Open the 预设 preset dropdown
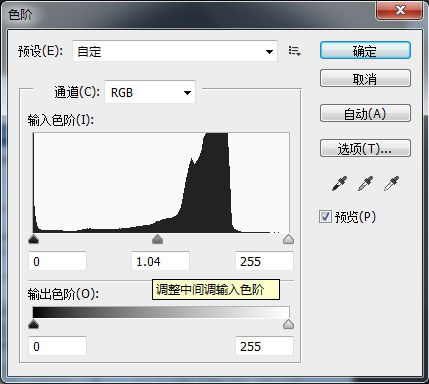Viewport: 429px width, 384px height. (175, 51)
